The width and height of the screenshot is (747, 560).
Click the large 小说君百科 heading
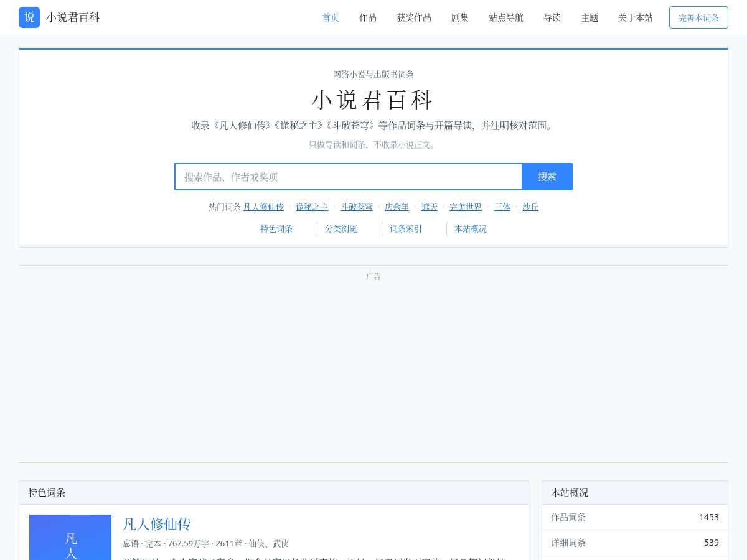pyautogui.click(x=374, y=100)
